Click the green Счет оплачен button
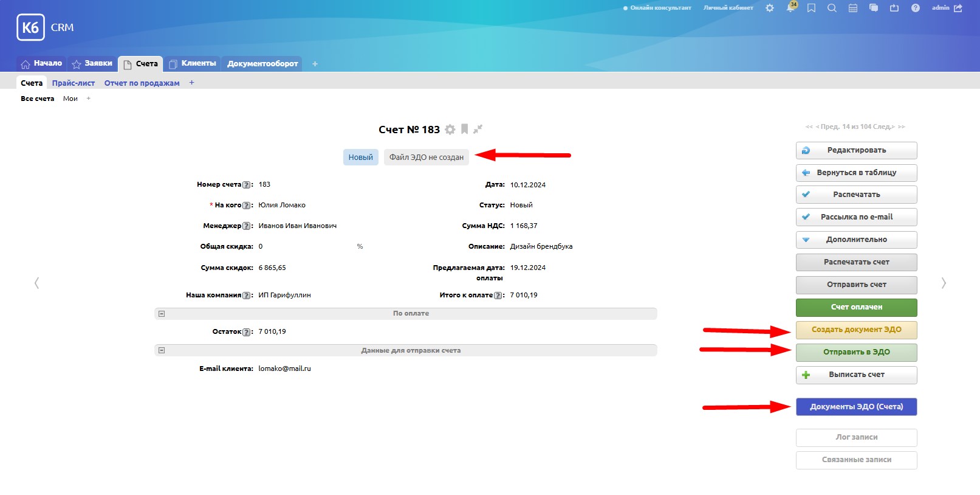The width and height of the screenshot is (980, 495). (x=856, y=307)
